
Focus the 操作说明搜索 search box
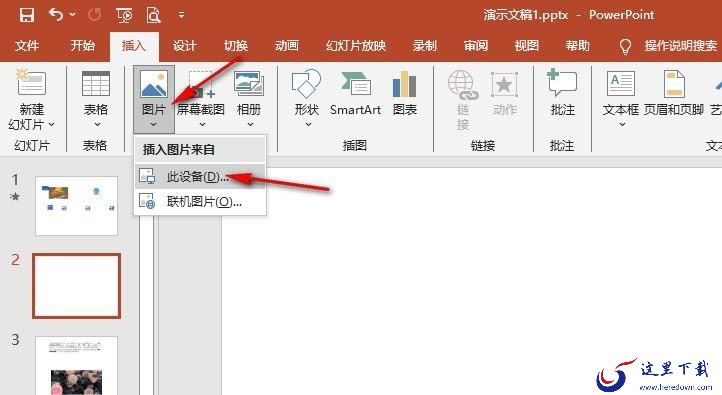tap(681, 46)
